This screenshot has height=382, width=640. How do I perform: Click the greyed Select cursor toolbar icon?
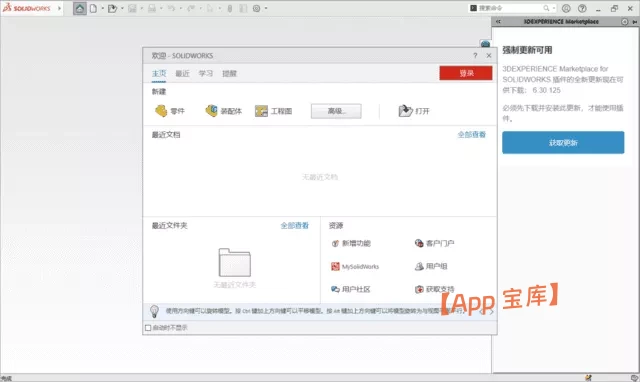[211, 8]
